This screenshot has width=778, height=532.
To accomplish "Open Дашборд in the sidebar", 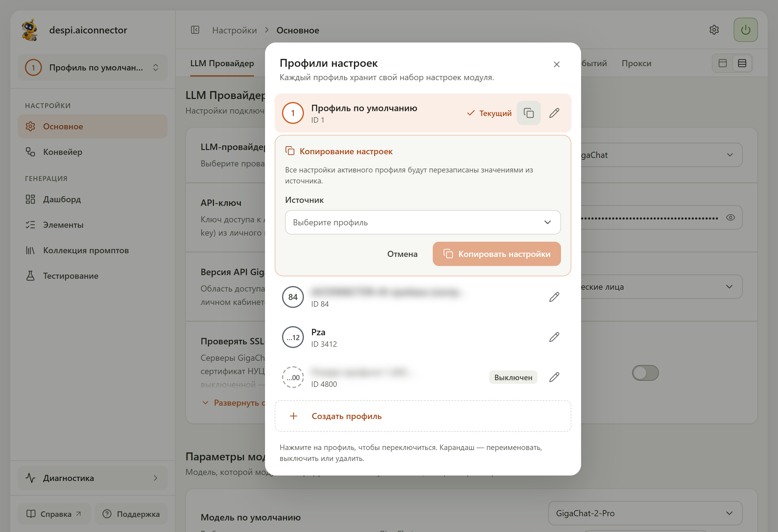I will tap(93, 199).
